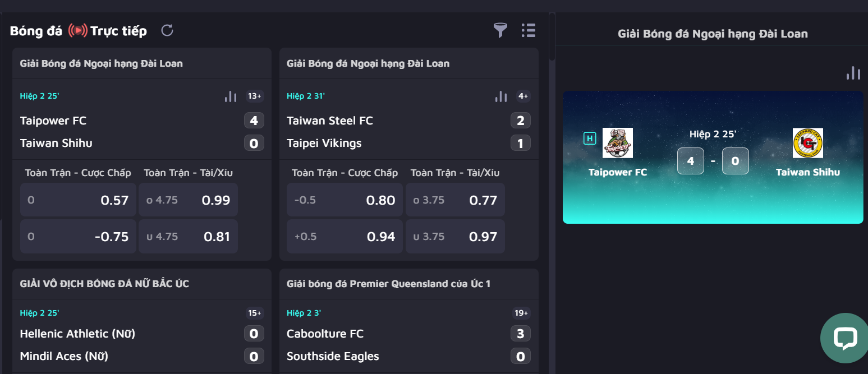Open statistics chart icon for Taipower FC match

click(x=231, y=96)
